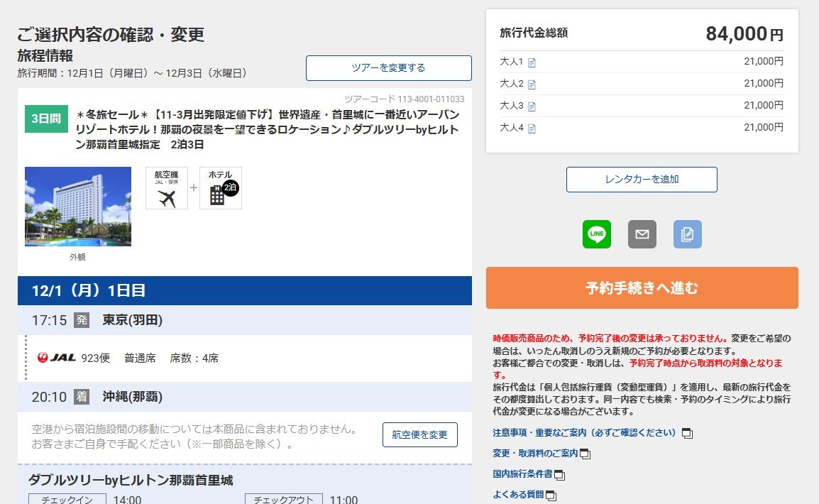Click the hotel exterior thumbnail photo
The image size is (819, 504).
coord(78,207)
